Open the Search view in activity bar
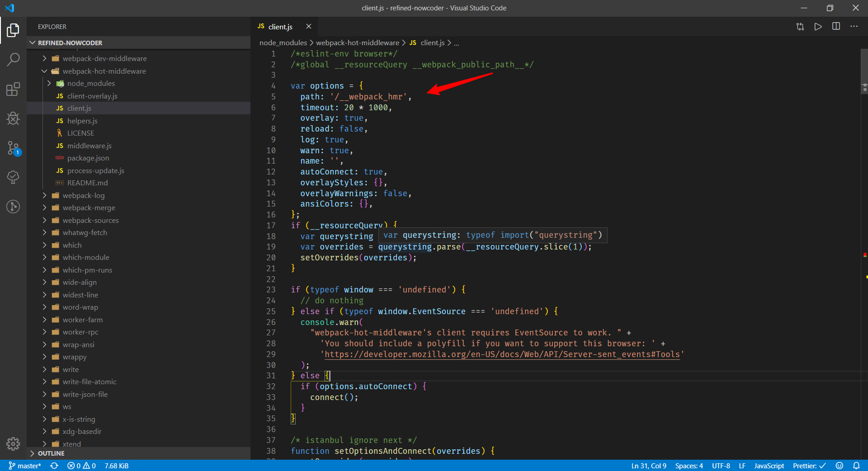Screen dimensions: 868x471 (13, 59)
